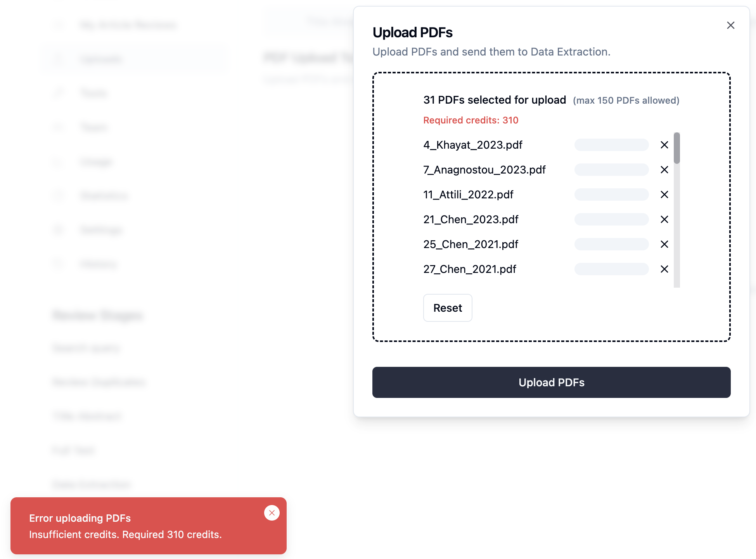Click progress bar for 4_Khayat_2023.pdf
Image resolution: width=756 pixels, height=559 pixels.
click(x=611, y=145)
